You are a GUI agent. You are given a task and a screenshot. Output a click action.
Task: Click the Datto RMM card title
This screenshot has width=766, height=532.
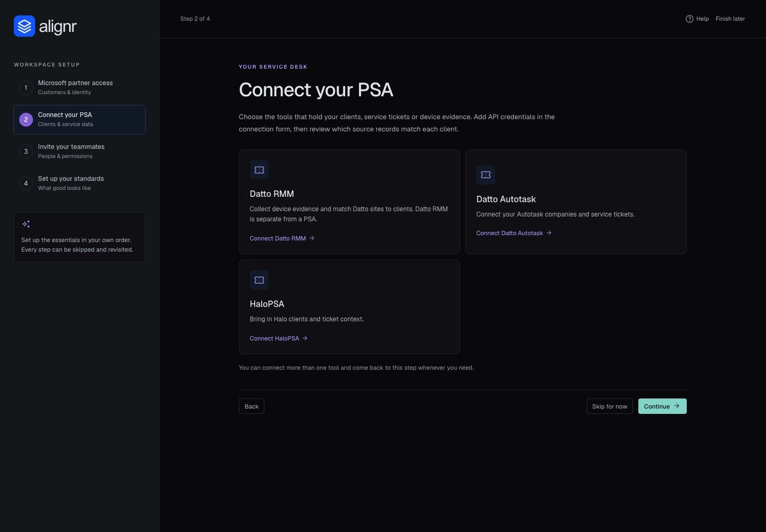tap(272, 194)
